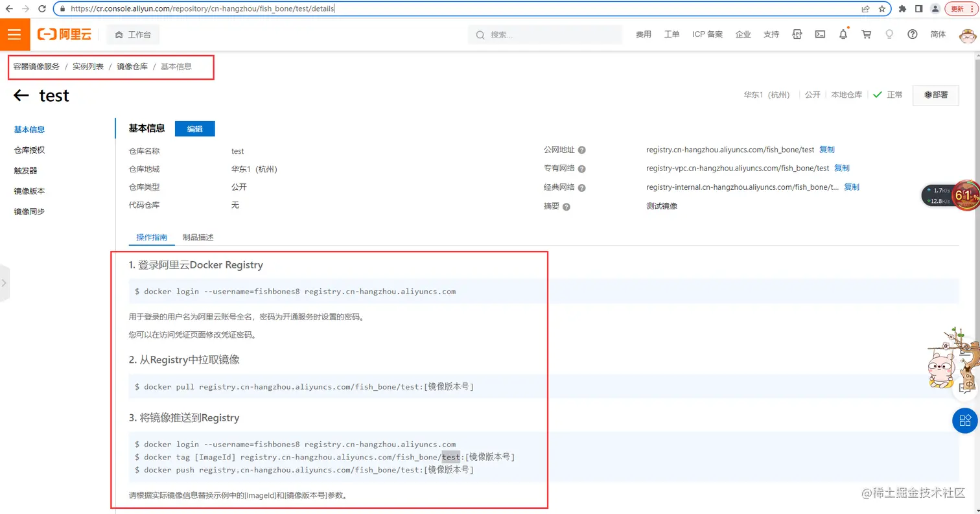Viewport: 980px width, 514px height.
Task: Click help icon beside 专有网络
Action: pos(582,169)
